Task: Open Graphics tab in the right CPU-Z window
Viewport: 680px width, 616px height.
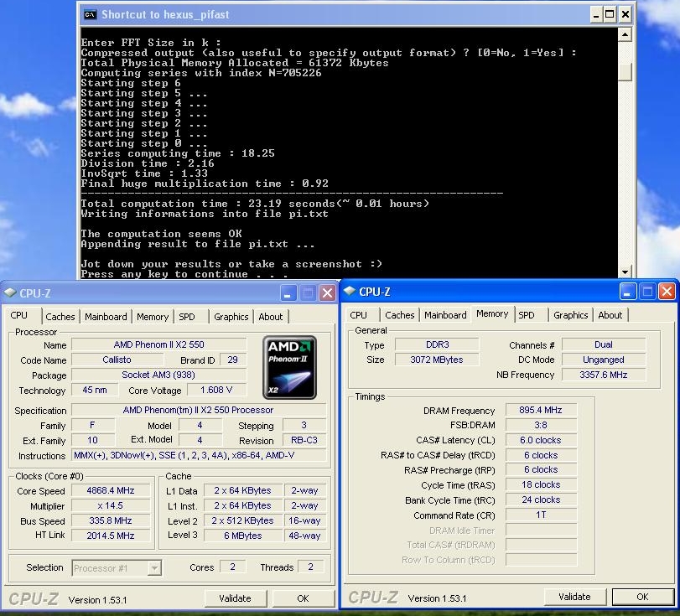Action: tap(570, 315)
